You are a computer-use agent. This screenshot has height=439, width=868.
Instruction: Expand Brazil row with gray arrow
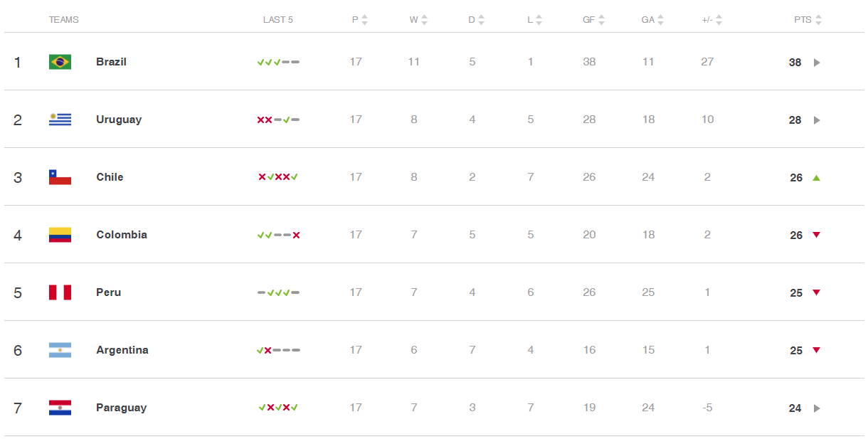[x=817, y=63]
